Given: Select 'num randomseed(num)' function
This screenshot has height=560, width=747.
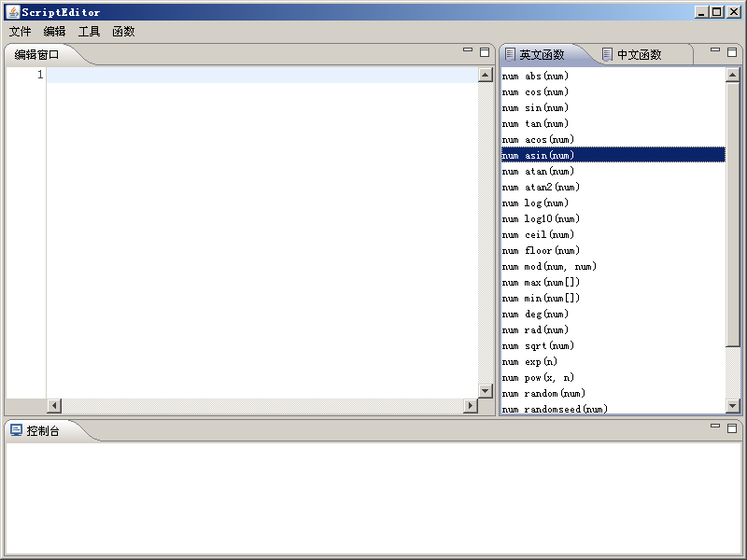Looking at the screenshot, I should pos(613,409).
